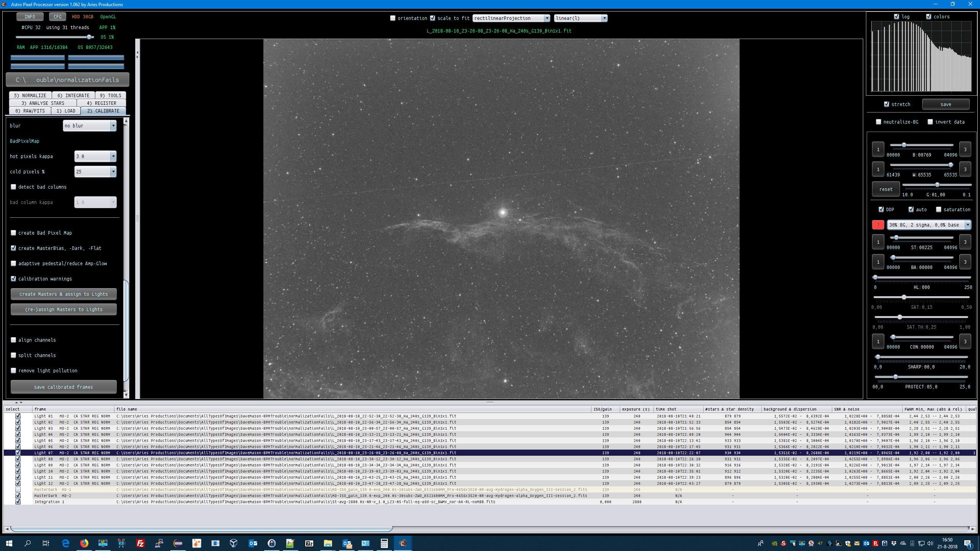Open Firefox from the taskbar

tap(84, 543)
